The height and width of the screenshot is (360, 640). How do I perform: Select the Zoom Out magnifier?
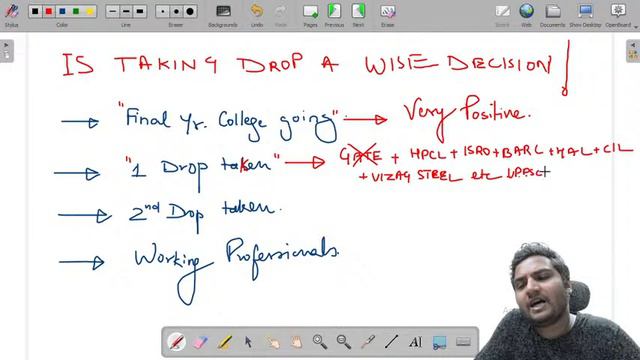344,342
